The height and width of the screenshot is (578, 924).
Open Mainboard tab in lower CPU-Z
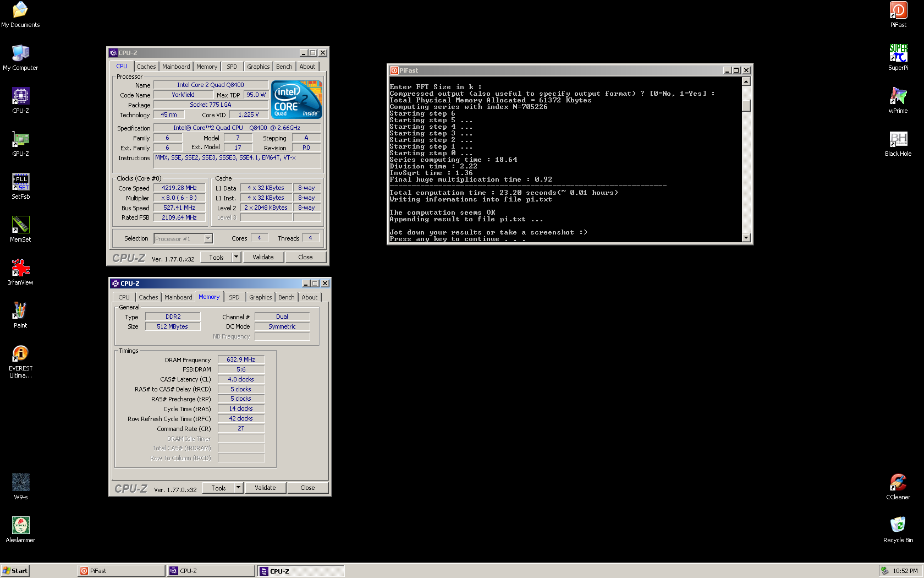(178, 297)
